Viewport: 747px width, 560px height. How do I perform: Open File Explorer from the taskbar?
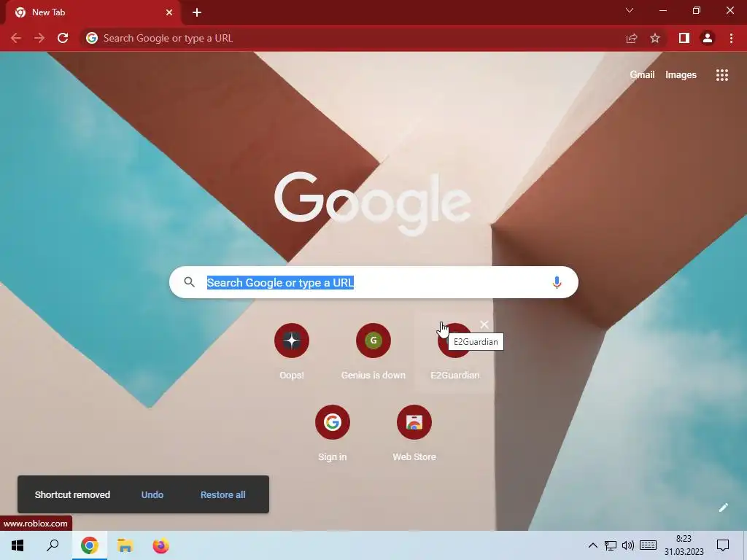pos(125,545)
